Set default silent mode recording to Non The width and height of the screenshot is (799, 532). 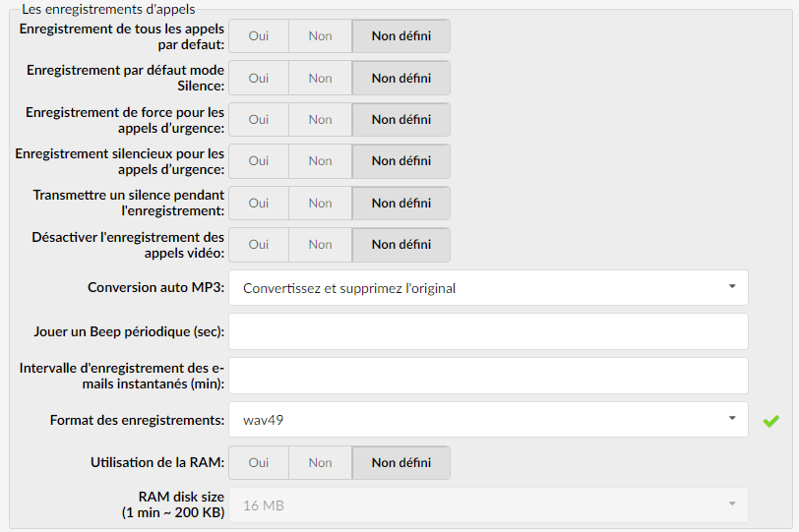320,78
